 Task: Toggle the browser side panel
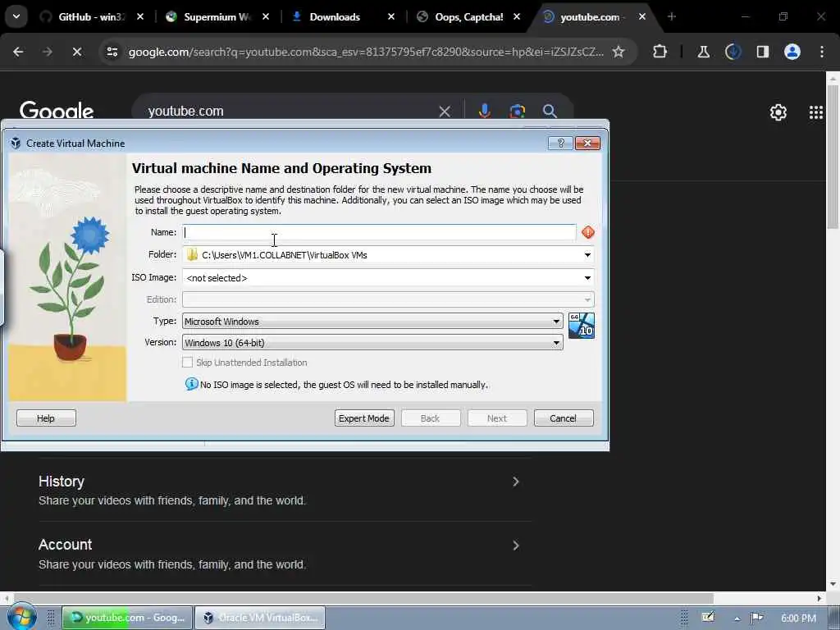click(x=762, y=52)
